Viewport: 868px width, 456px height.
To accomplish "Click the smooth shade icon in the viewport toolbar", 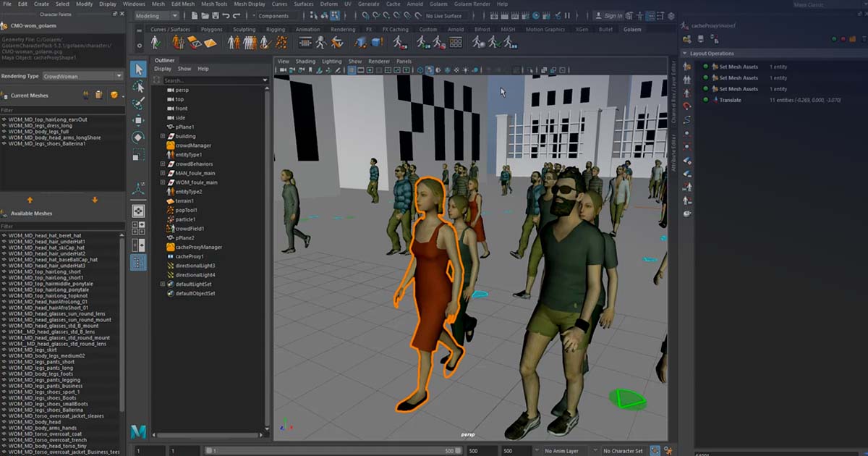I will pyautogui.click(x=430, y=70).
